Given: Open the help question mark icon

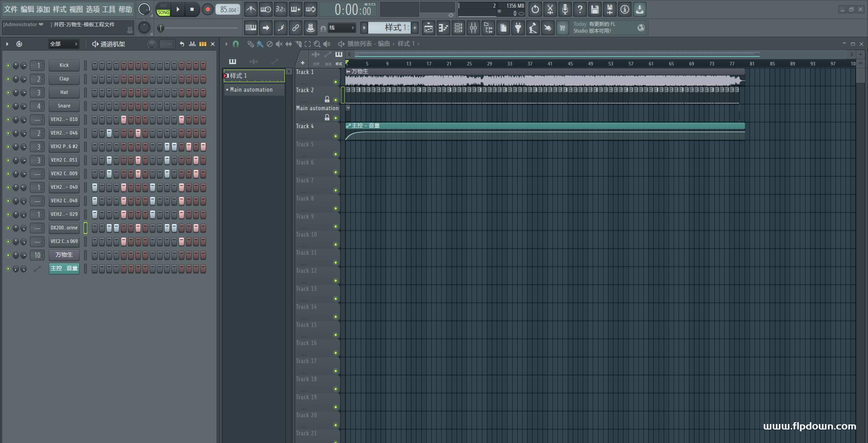Looking at the screenshot, I should (x=580, y=9).
